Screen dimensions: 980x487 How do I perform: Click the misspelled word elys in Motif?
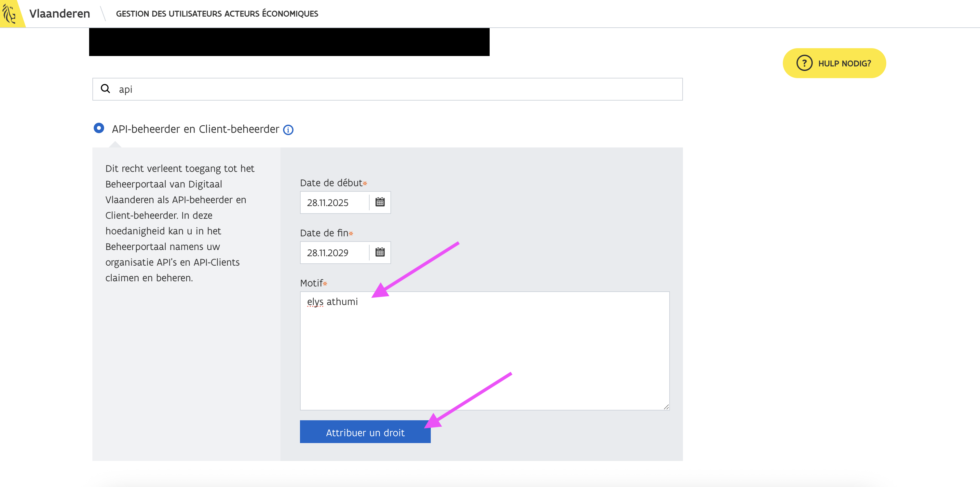click(x=315, y=301)
